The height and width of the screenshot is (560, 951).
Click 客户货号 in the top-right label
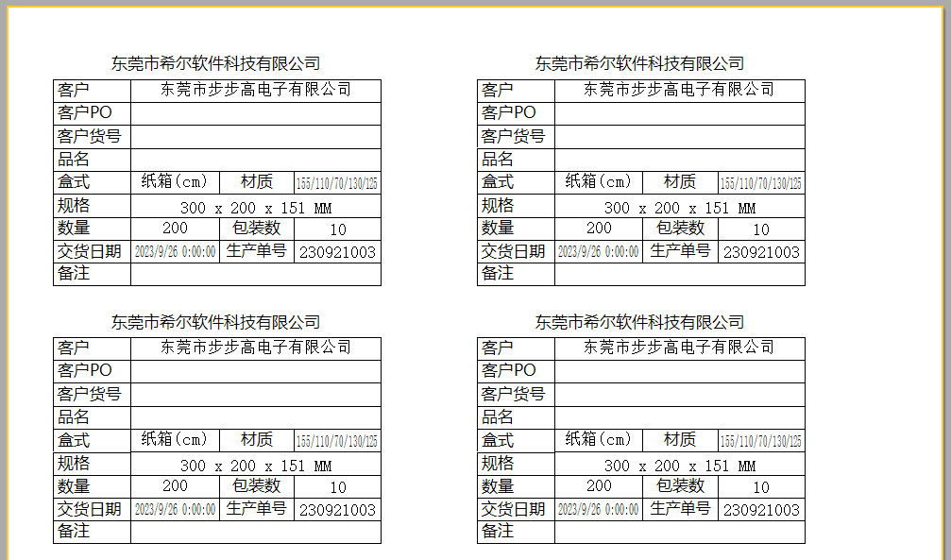click(513, 136)
